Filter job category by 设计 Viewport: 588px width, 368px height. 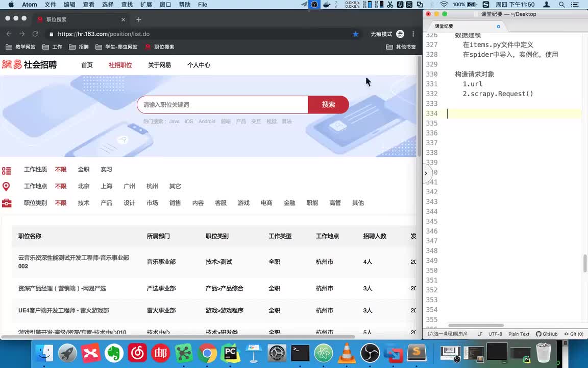pyautogui.click(x=129, y=203)
